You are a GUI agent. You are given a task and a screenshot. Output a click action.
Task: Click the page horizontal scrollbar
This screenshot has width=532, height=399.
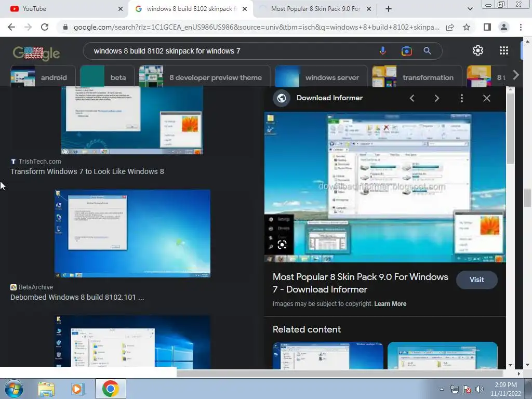point(339,374)
